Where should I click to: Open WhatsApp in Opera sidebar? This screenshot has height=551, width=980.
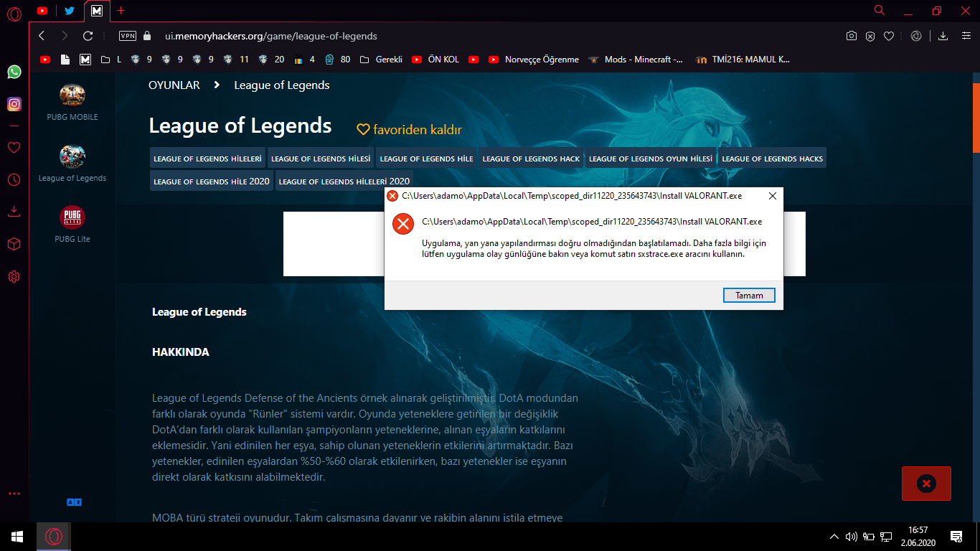pyautogui.click(x=14, y=72)
